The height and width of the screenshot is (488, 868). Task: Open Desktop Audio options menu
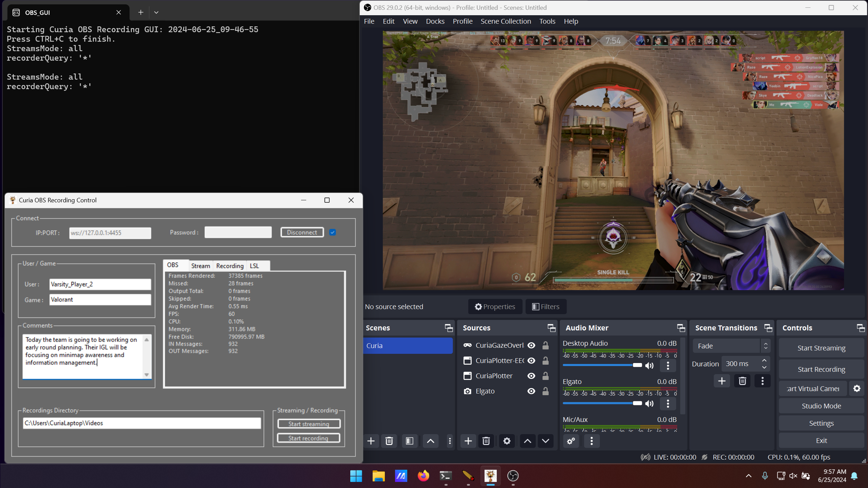pos(668,365)
